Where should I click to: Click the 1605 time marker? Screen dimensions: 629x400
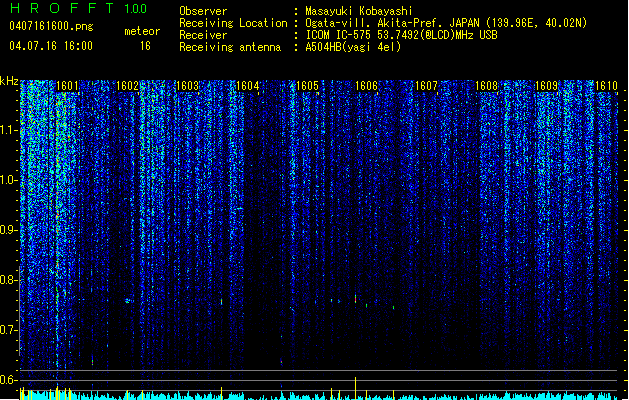307,86
